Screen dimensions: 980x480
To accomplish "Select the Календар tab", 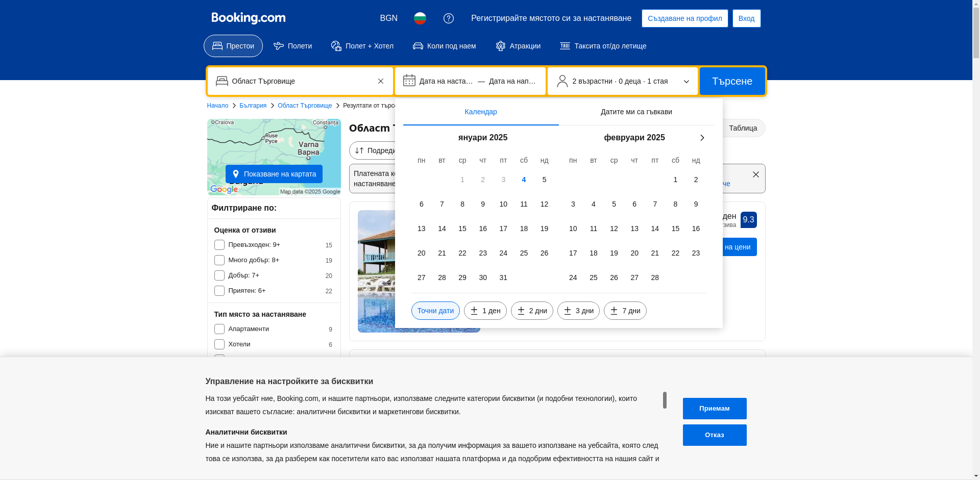I will (x=480, y=112).
